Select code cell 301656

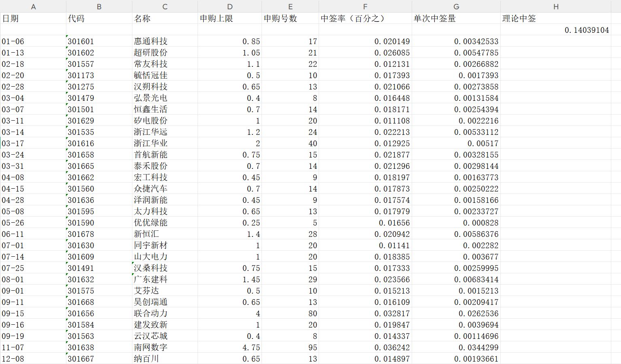tap(99, 313)
